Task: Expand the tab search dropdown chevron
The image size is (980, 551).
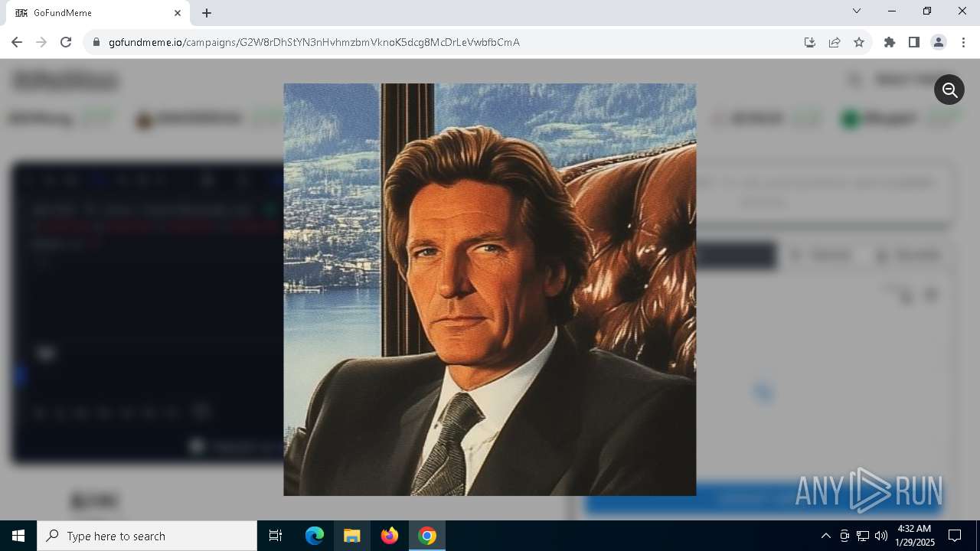Action: (x=857, y=11)
